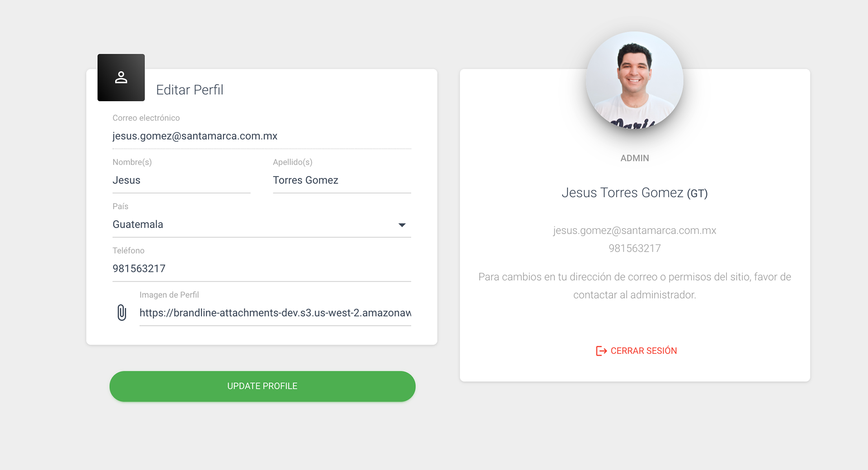Screen dimensions: 868x470
Task: Click the UPDATE PROFILE button
Action: [x=262, y=386]
